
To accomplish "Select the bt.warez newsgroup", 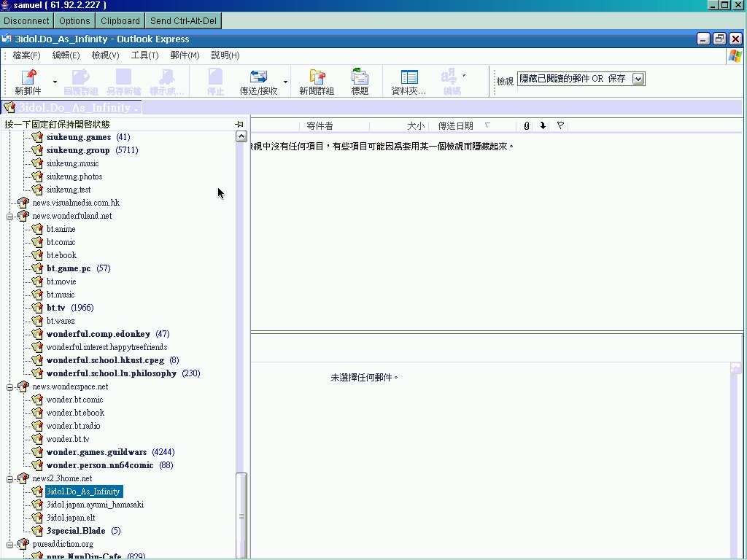I will (x=61, y=321).
